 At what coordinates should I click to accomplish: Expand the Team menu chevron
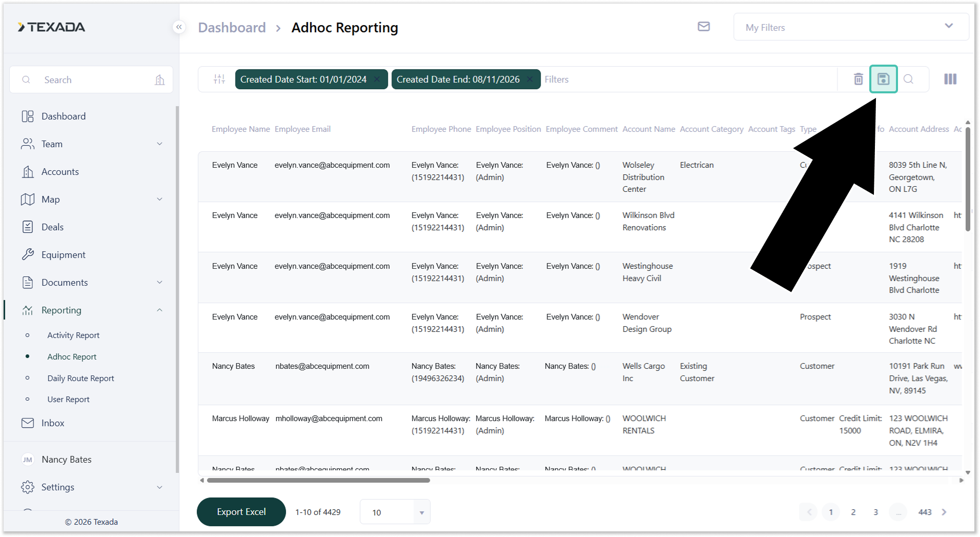tap(159, 144)
